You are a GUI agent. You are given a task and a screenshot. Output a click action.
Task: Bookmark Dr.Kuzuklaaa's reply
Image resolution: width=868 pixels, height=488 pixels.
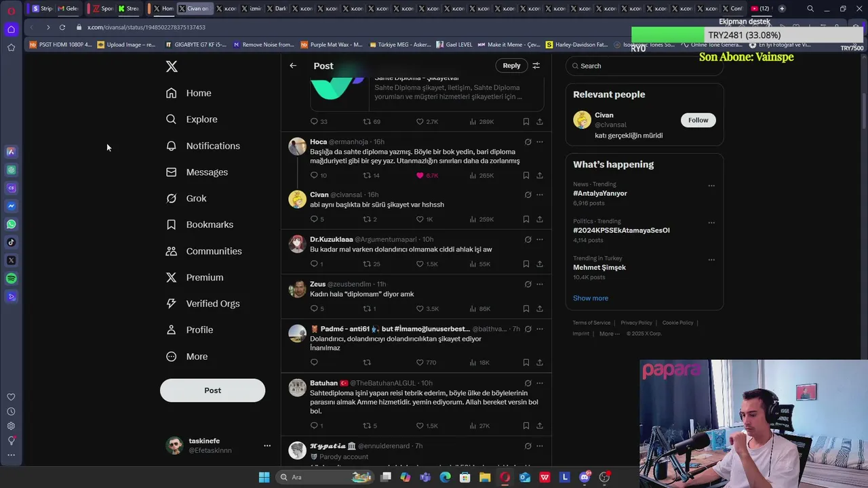pyautogui.click(x=526, y=264)
